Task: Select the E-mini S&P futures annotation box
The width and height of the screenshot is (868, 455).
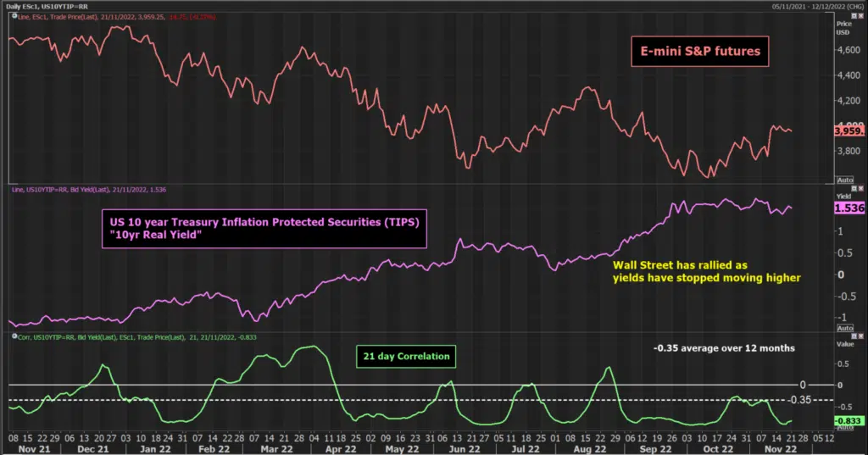Action: tap(700, 52)
